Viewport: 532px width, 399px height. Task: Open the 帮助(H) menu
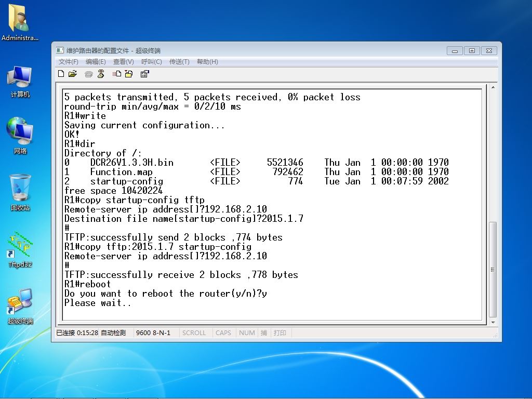207,62
